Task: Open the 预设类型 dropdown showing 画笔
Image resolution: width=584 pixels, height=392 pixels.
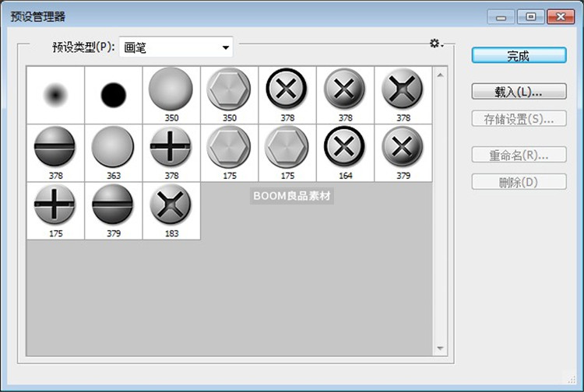Action: pyautogui.click(x=176, y=48)
